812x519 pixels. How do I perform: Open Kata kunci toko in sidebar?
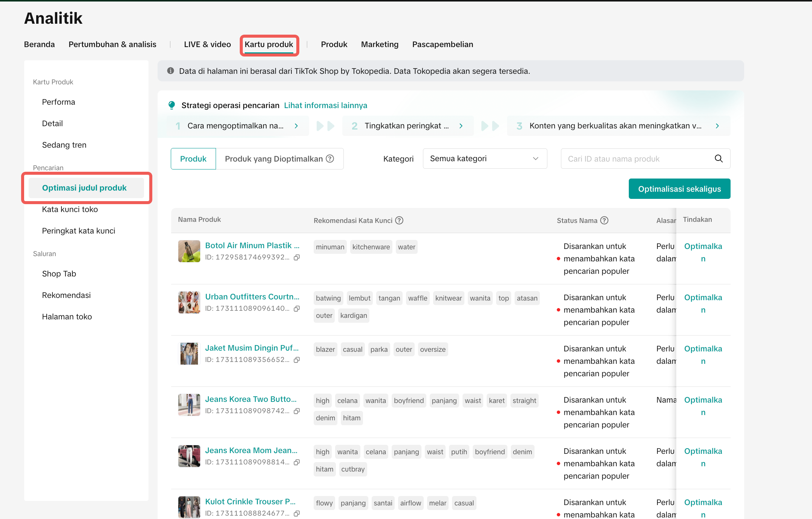(70, 209)
